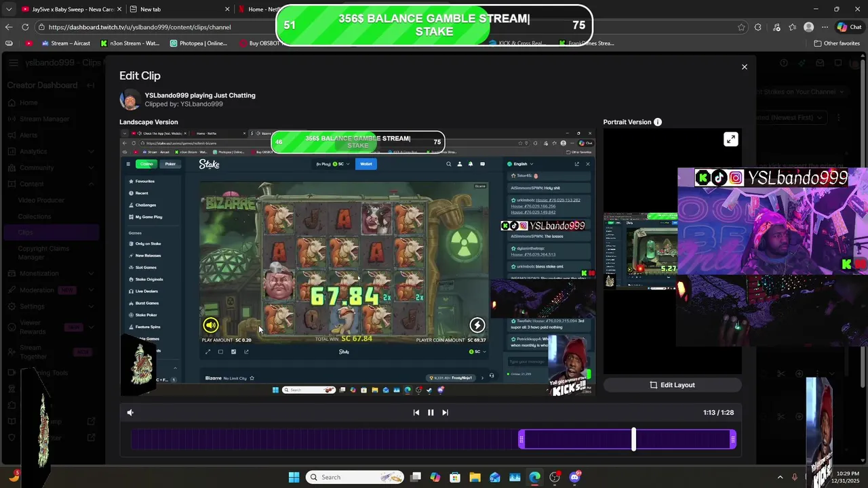Open browser extensions puzzle icon

pyautogui.click(x=758, y=27)
